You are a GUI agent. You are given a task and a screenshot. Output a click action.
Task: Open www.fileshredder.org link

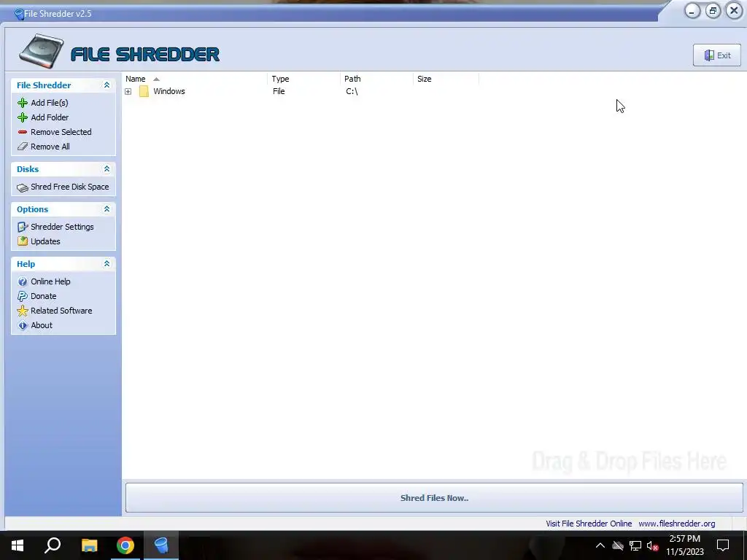coord(676,524)
